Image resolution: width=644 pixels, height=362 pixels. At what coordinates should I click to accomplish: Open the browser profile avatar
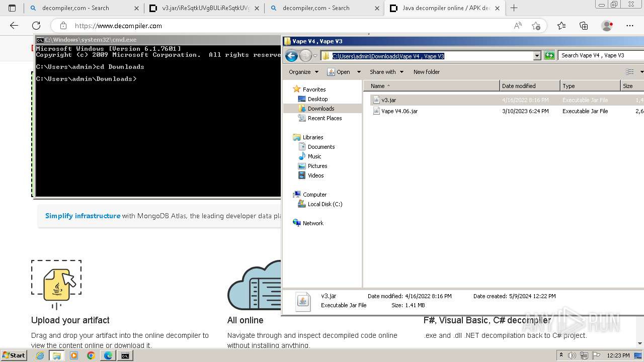click(x=607, y=26)
